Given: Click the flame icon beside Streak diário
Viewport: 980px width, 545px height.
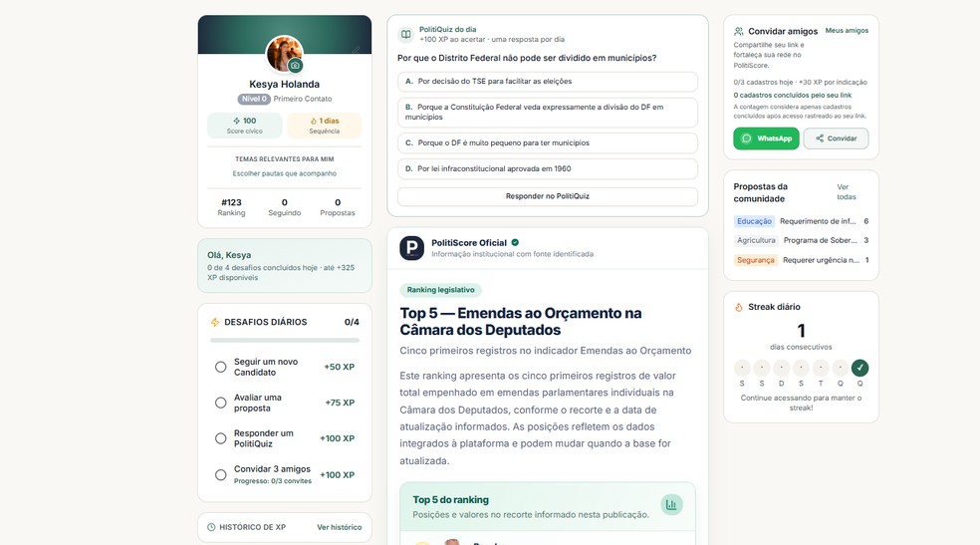Looking at the screenshot, I should 739,307.
